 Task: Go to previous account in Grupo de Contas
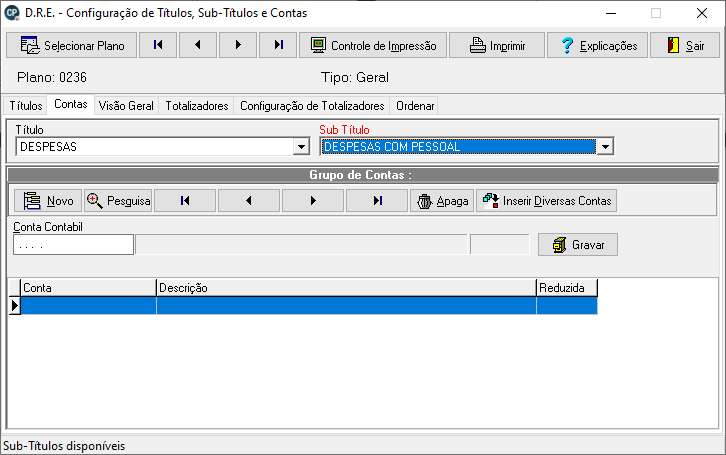(x=249, y=200)
